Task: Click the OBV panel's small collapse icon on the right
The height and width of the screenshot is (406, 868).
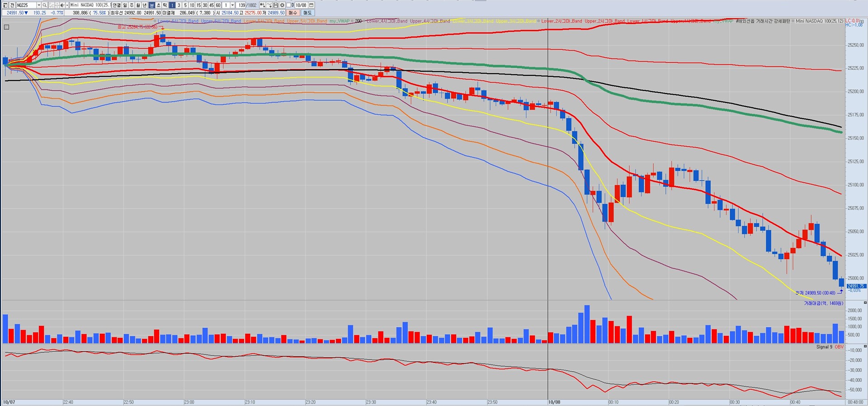Action: pos(865,346)
